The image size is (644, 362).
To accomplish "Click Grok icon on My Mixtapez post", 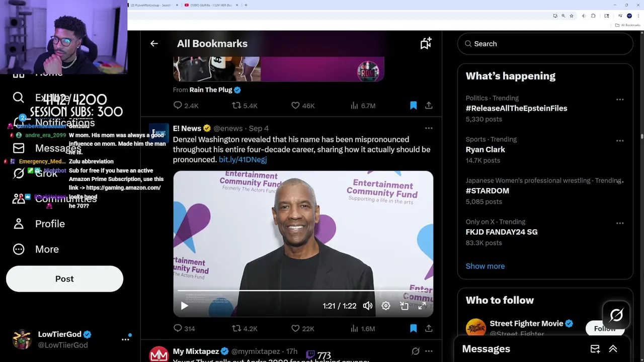I will point(416,351).
